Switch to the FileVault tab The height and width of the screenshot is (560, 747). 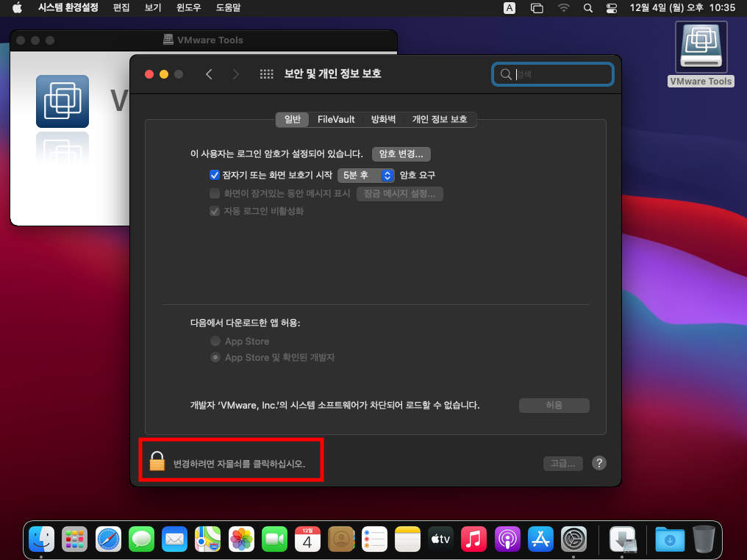click(x=336, y=120)
